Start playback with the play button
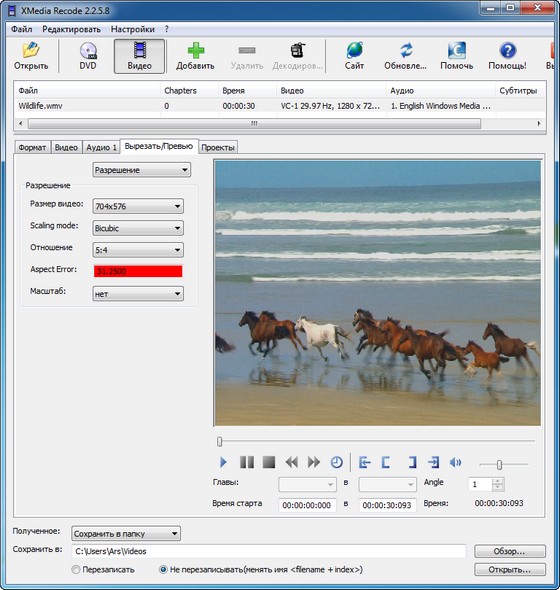 pyautogui.click(x=223, y=462)
